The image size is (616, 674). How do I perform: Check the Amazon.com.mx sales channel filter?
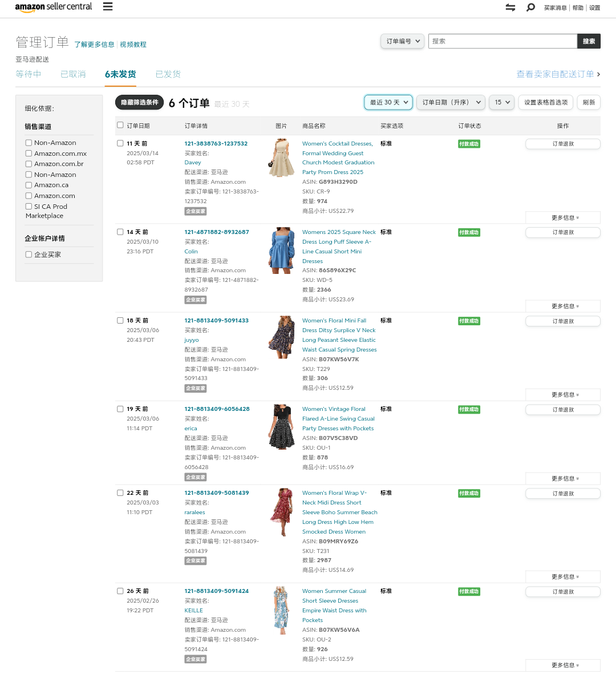click(29, 154)
